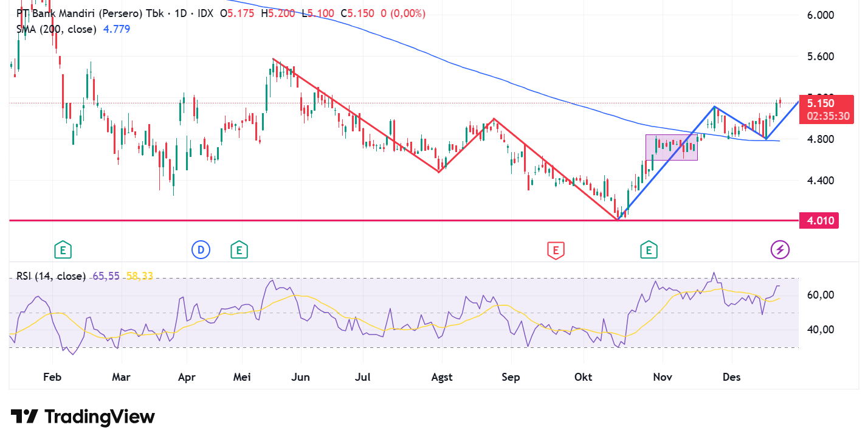Select the 4.010 horizontal line price label
The height and width of the screenshot is (444, 868).
click(818, 221)
